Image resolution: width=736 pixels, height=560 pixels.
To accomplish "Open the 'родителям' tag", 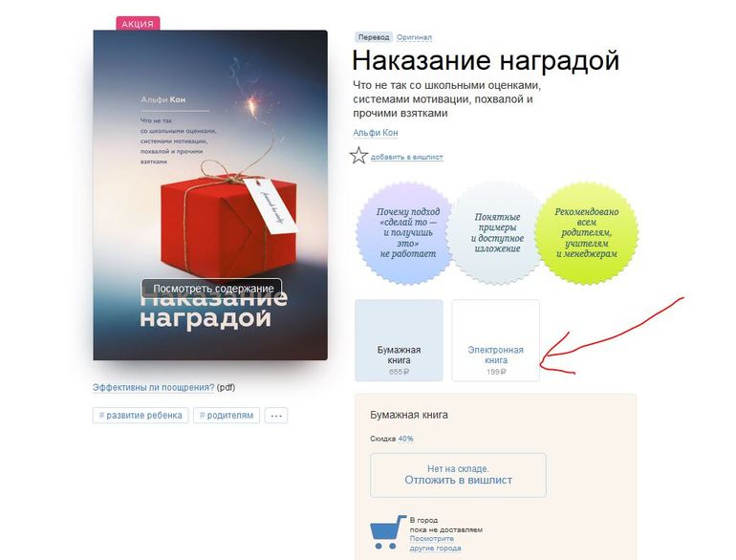I will coord(227,416).
